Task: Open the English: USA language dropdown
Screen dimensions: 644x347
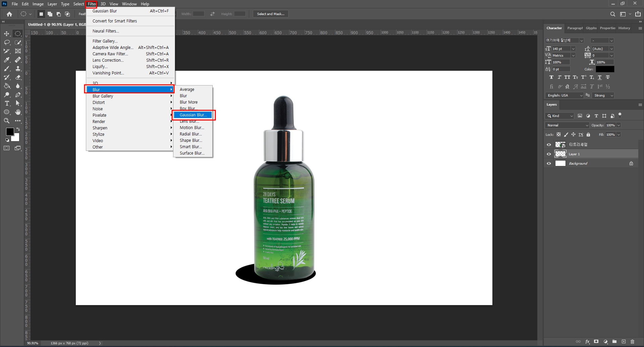Action: 565,96
